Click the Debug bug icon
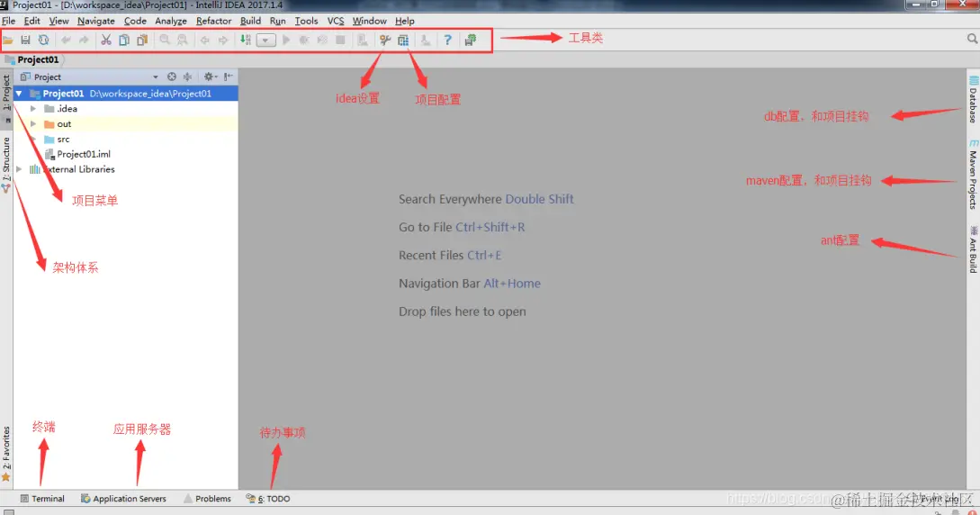 point(304,40)
